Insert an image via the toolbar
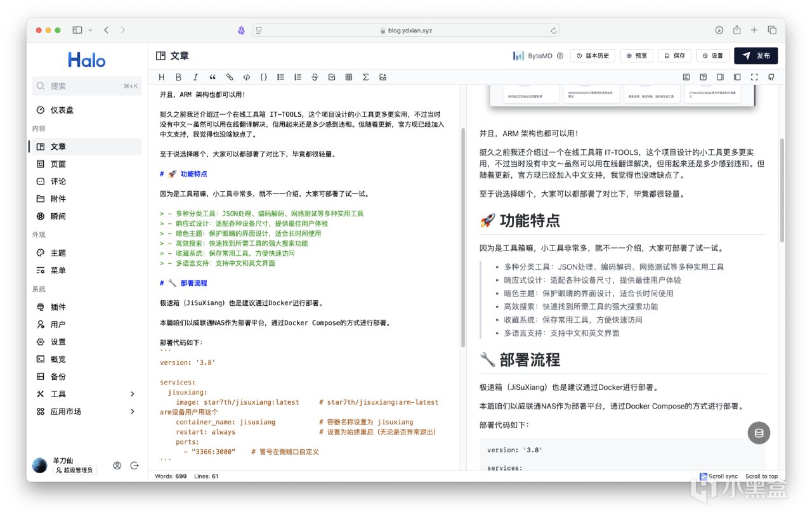 pyautogui.click(x=383, y=77)
